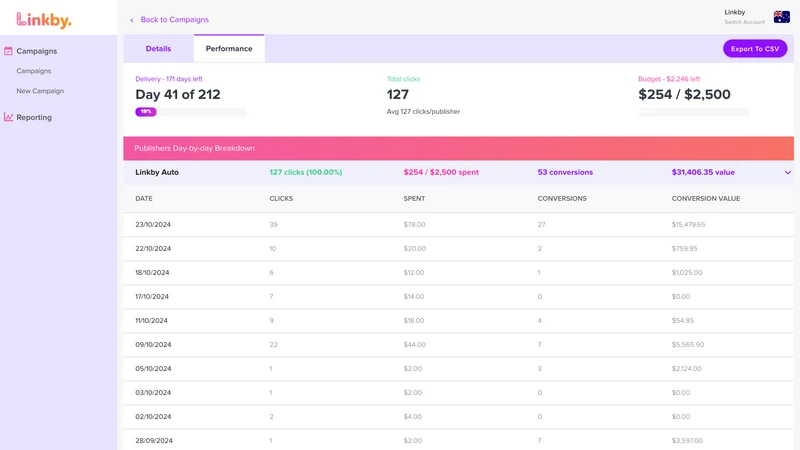
Task: Click the 11/10/2024 date cell
Action: pyautogui.click(x=151, y=320)
